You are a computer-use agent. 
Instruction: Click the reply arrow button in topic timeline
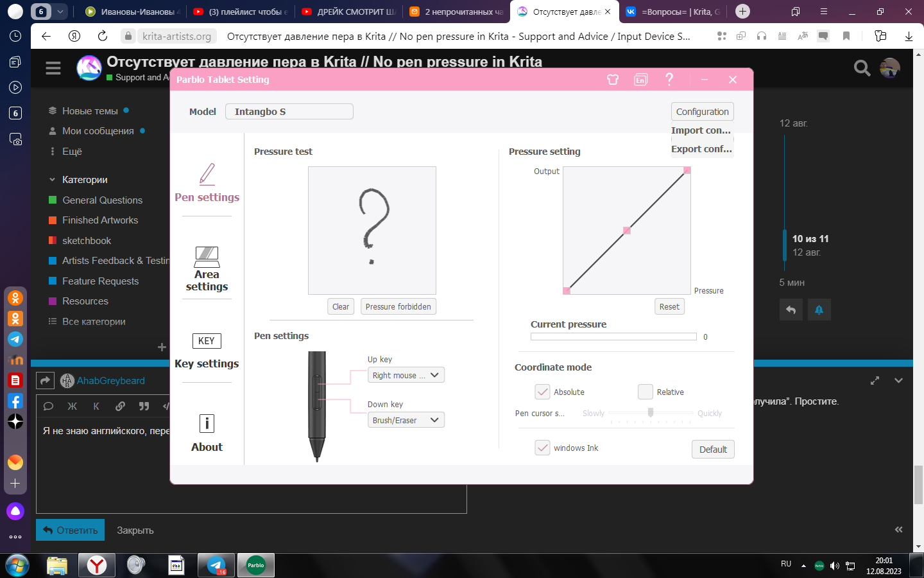[x=791, y=310]
